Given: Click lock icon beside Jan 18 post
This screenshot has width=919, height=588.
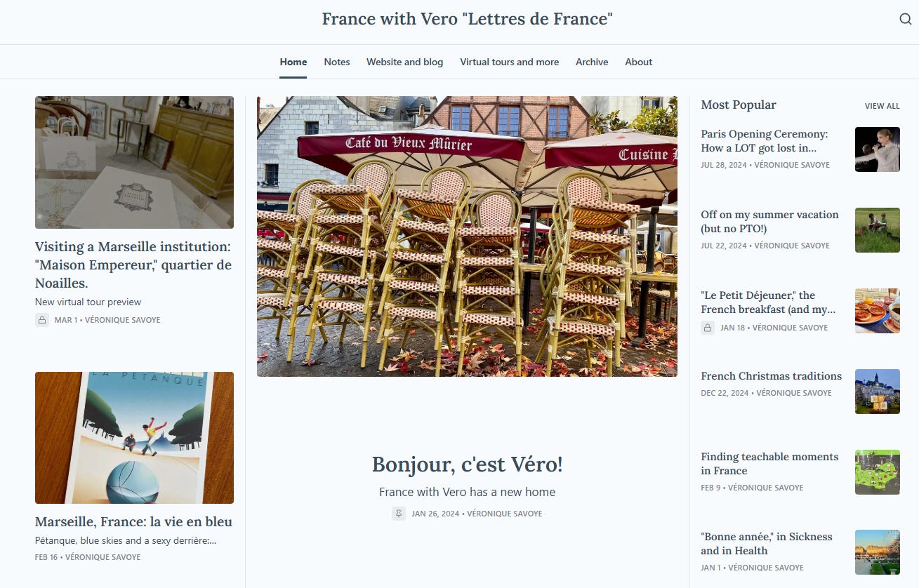Looking at the screenshot, I should pos(708,328).
